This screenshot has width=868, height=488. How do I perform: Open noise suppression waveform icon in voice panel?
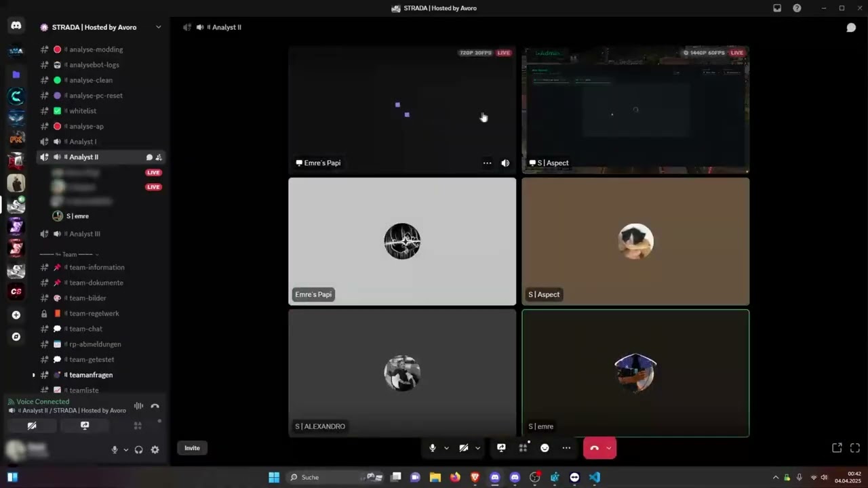point(138,406)
